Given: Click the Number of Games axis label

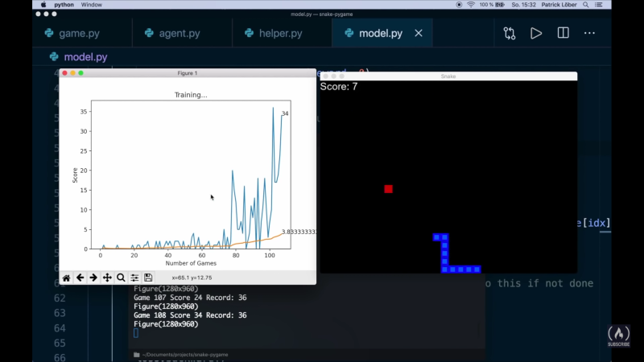Looking at the screenshot, I should 191,263.
